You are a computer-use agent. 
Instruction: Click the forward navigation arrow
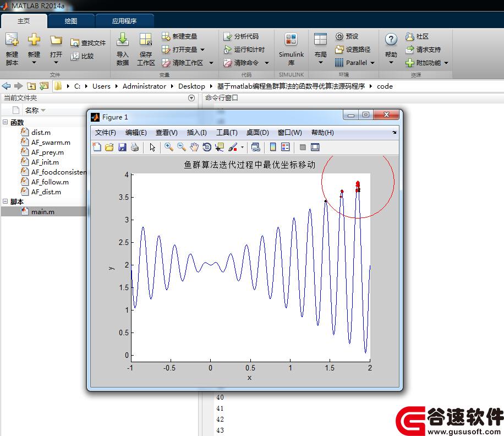[x=19, y=86]
